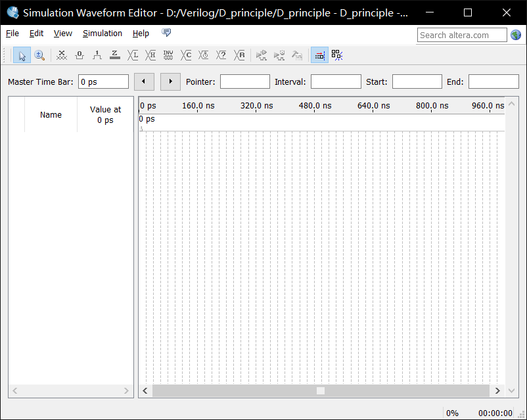527x420 pixels.
Task: Open the Simulation menu
Action: 102,34
